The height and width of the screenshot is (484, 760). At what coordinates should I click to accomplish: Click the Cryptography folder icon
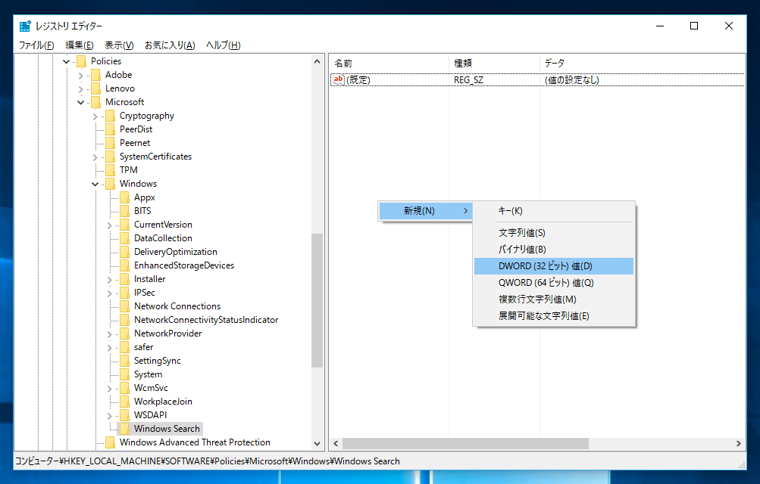(111, 116)
